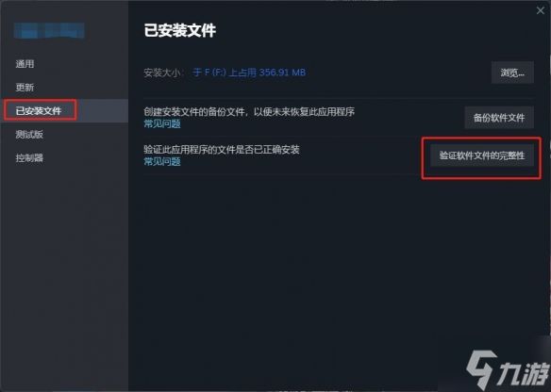Click the 九游 watermark logo icon
Image resolution: width=551 pixels, height=392 pixels.
(x=482, y=368)
